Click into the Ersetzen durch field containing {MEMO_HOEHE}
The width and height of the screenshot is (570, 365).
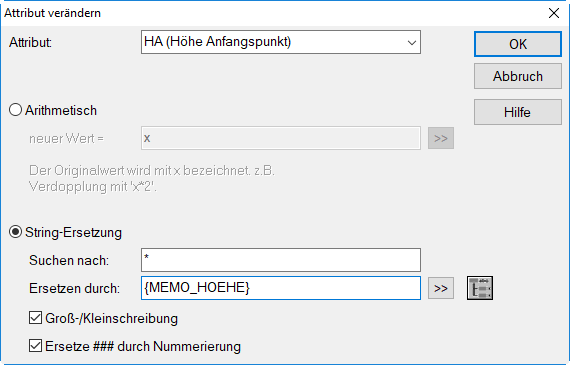pyautogui.click(x=281, y=288)
